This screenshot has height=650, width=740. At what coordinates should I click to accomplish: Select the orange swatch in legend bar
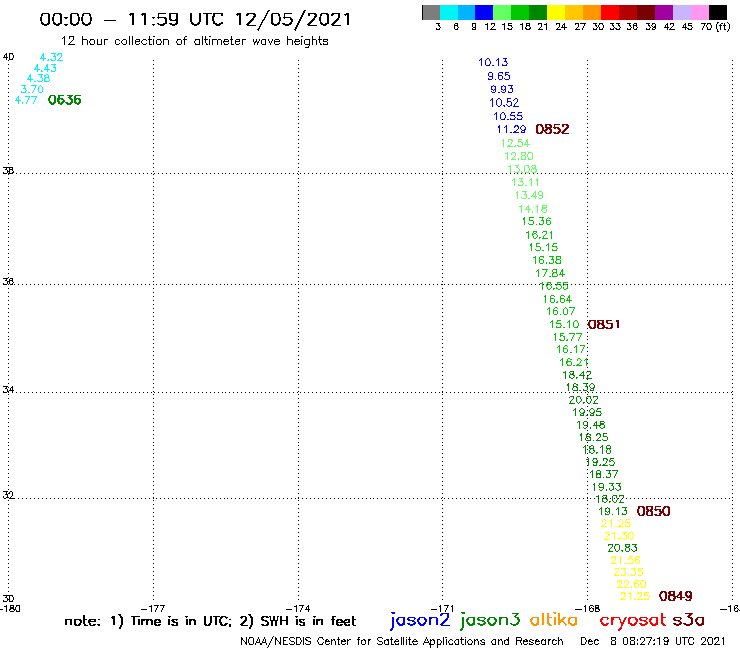point(592,12)
